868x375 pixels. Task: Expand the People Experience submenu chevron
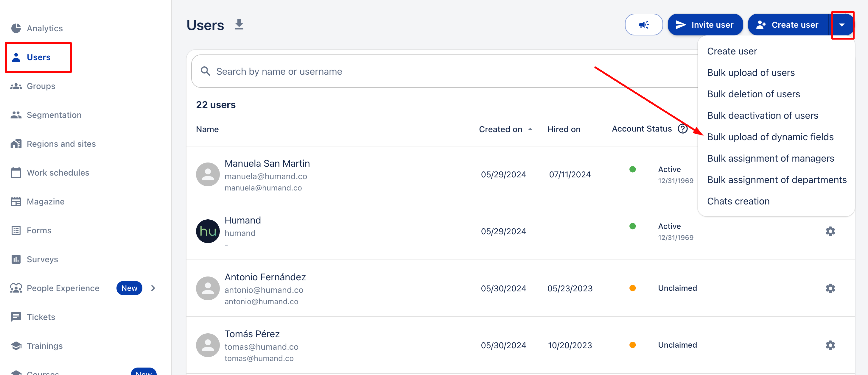click(x=153, y=288)
